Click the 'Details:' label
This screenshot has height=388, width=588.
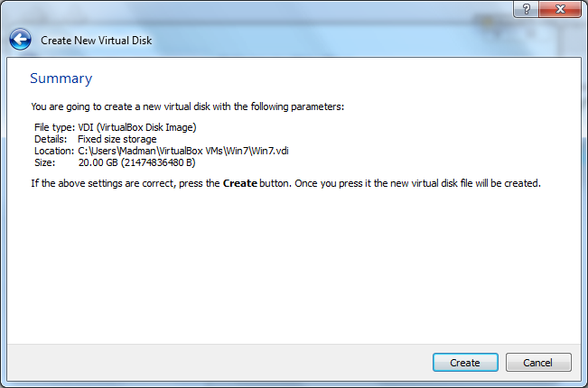51,139
